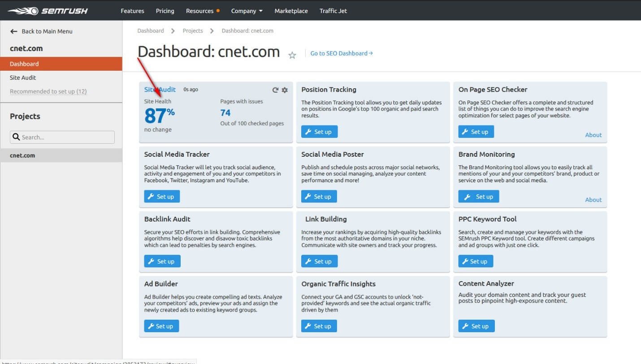Viewport: 641px width, 364px height.
Task: Open Site Audit settings gear icon
Action: (285, 90)
